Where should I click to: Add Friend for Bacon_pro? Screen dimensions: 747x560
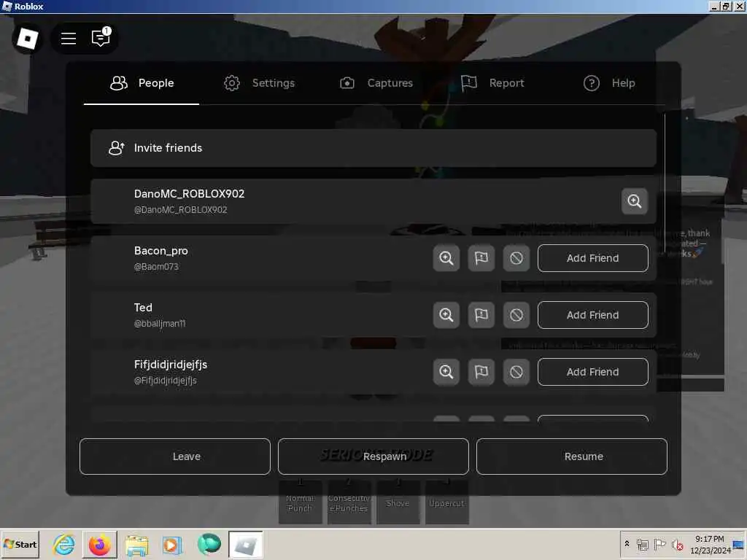(592, 258)
